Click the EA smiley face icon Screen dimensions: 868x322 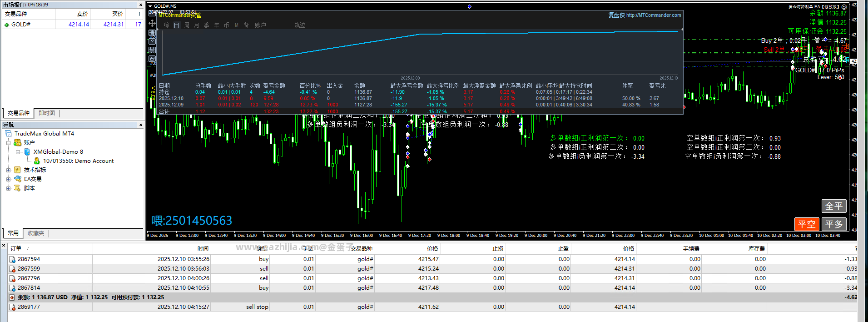tap(844, 7)
